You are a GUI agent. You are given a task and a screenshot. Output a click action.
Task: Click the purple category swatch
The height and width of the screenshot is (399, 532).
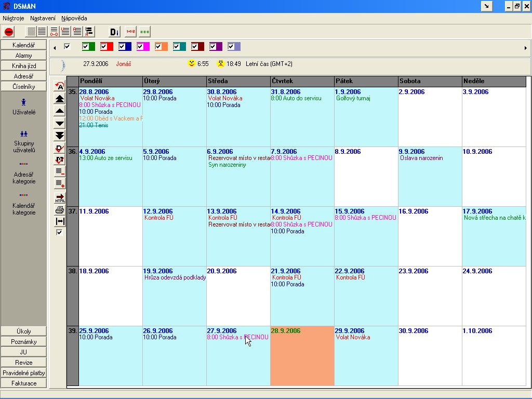(x=216, y=46)
